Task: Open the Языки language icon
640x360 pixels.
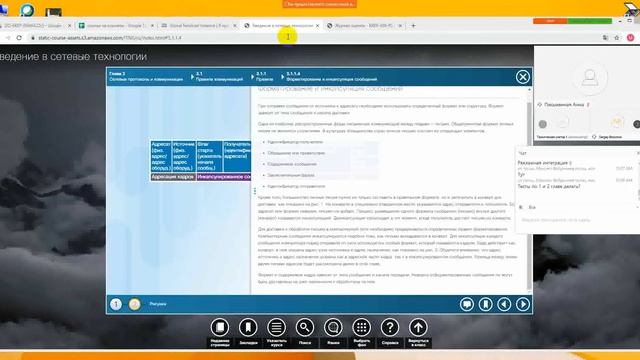Action: pos(333,327)
